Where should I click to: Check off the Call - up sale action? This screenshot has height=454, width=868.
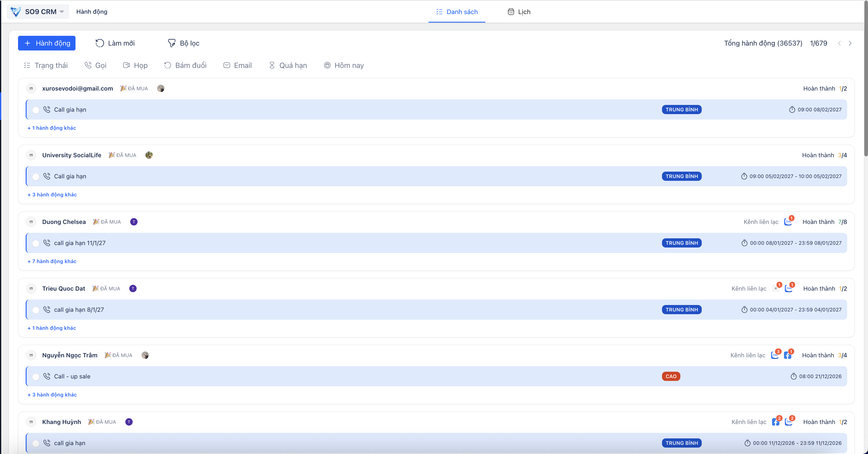coord(36,377)
